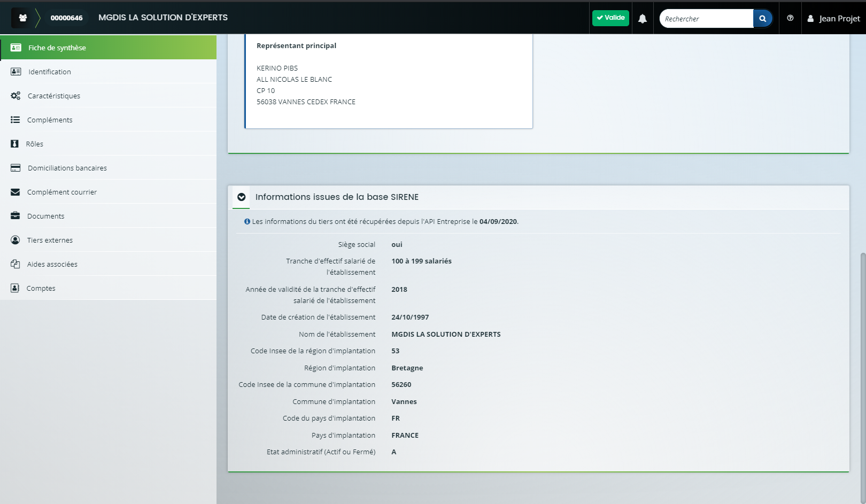Click MGDIS LA SOLUTION D'EXPERTS header title
Viewport: 866px width, 504px height.
point(163,18)
